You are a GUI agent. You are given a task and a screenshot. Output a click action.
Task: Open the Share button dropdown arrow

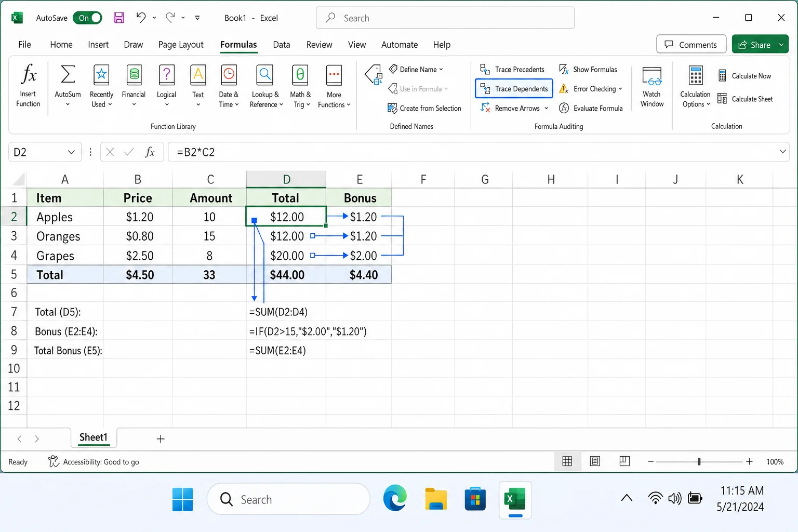coord(781,45)
